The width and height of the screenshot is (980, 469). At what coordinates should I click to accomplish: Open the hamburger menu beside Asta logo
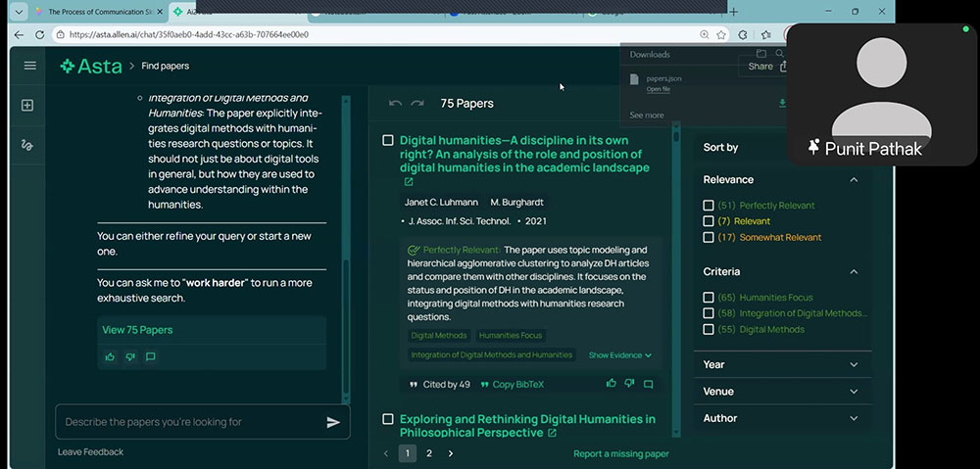pos(29,66)
